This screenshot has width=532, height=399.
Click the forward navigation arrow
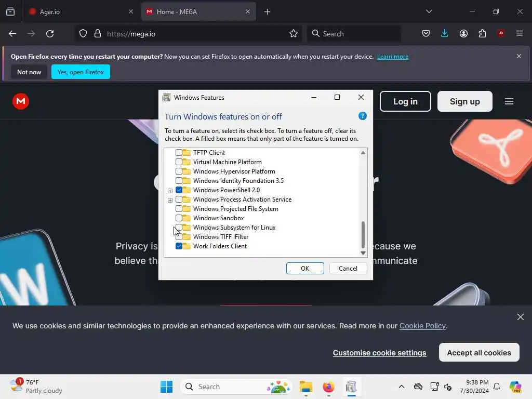(x=31, y=34)
